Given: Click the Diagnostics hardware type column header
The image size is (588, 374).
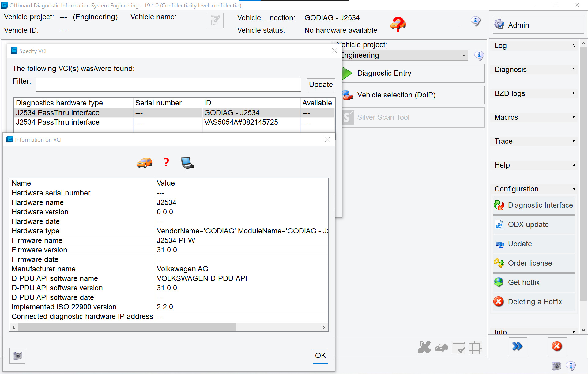Looking at the screenshot, I should 73,103.
